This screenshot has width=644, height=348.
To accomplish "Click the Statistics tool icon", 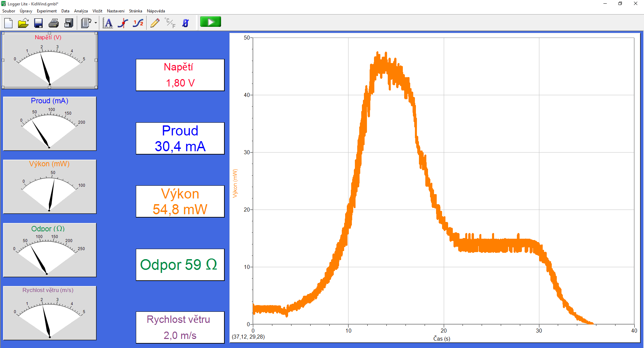I will (x=138, y=23).
